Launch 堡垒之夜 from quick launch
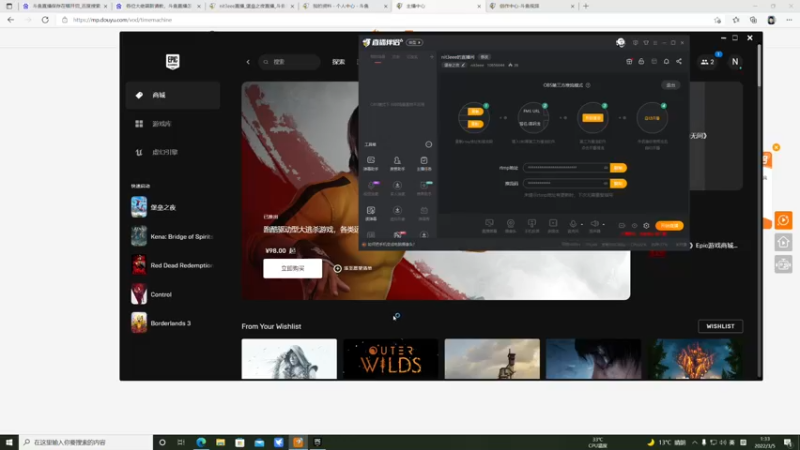The width and height of the screenshot is (800, 450). (171, 207)
